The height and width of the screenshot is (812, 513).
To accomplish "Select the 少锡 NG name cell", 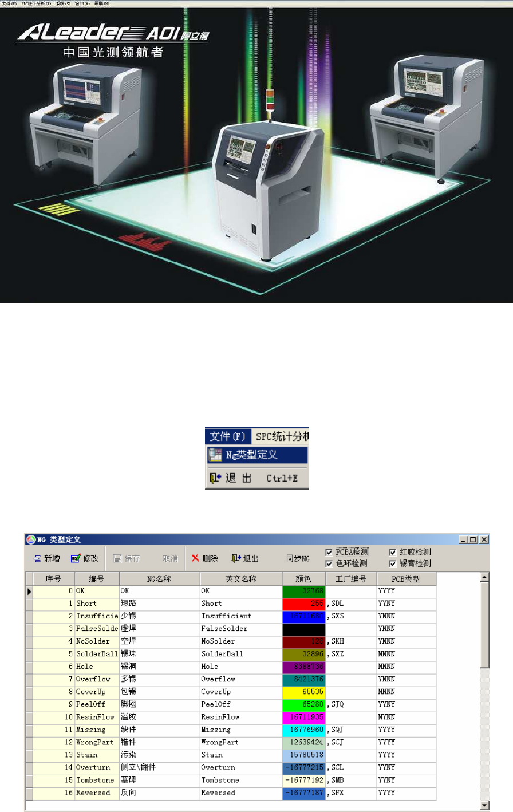I will click(x=160, y=616).
